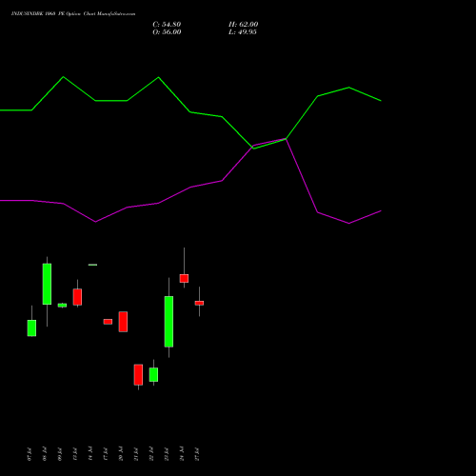The height and width of the screenshot is (476, 476).
Task: Click the chart title INDUSINDBK PE Options Chart
Action: pyautogui.click(x=73, y=14)
